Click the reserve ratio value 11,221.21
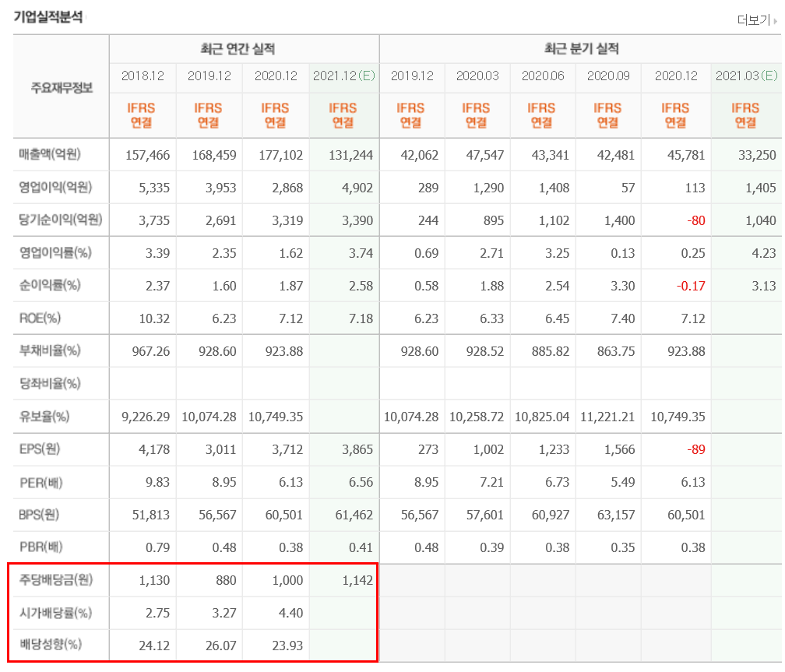785x672 pixels. tap(607, 417)
